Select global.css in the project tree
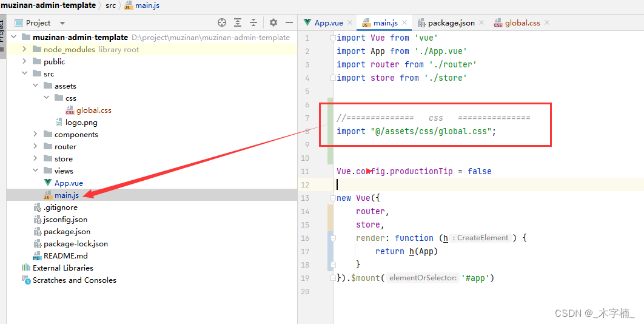Screen dimensions: 644x324 93,110
